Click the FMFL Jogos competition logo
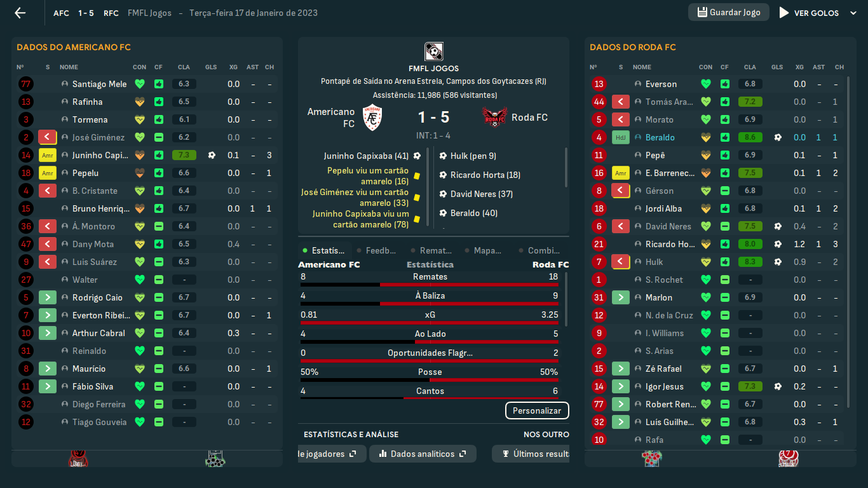 [433, 51]
